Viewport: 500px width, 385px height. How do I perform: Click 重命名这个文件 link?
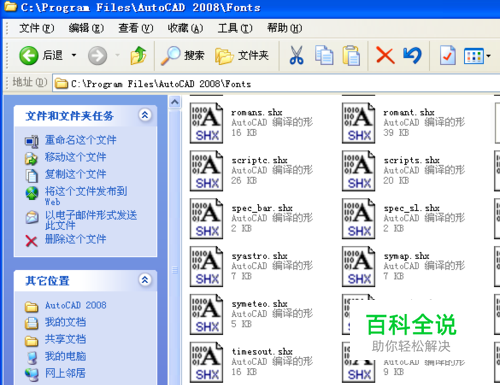[80, 140]
